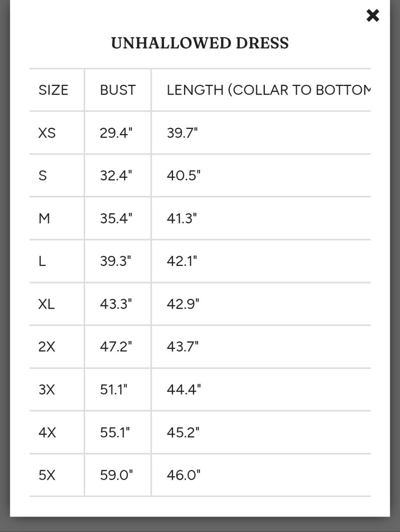Image resolution: width=400 pixels, height=532 pixels.
Task: Click the 29.4" bust measurement
Action: [116, 133]
